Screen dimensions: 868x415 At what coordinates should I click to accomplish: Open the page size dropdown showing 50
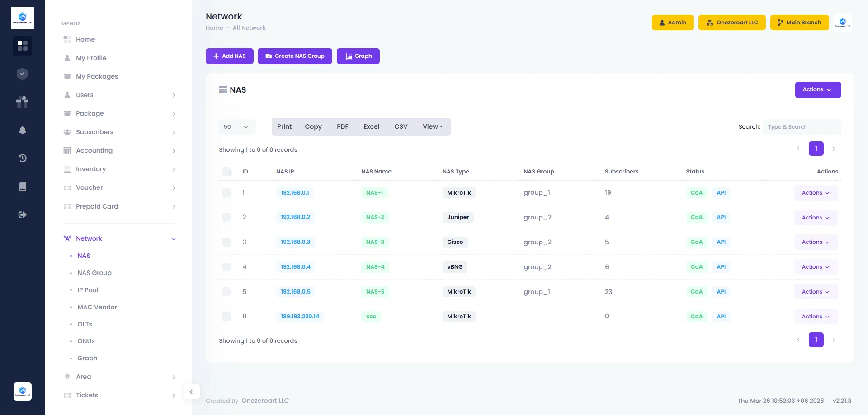point(236,127)
